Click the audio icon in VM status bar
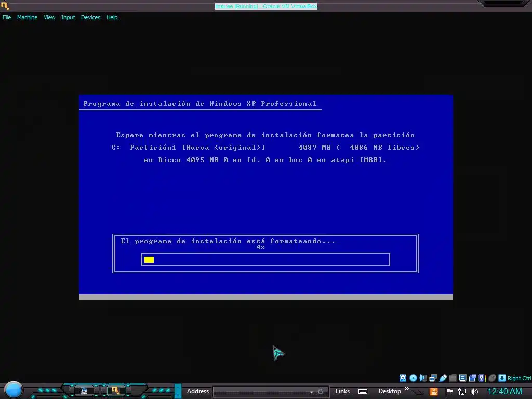 tap(423, 378)
